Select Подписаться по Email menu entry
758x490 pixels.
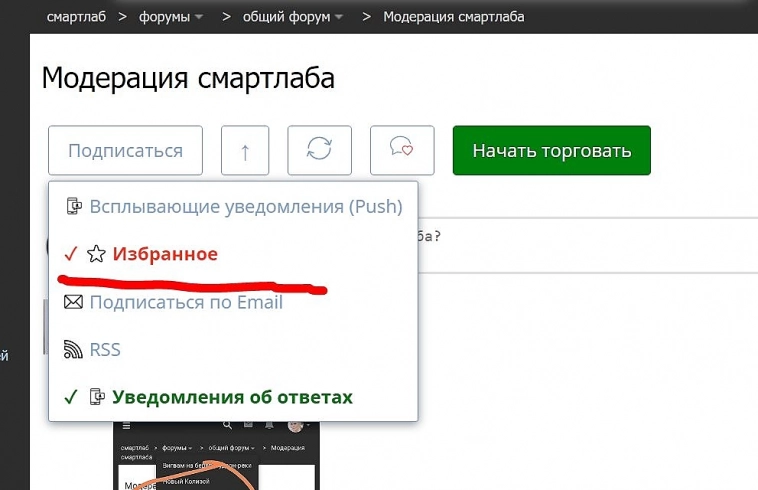(186, 302)
